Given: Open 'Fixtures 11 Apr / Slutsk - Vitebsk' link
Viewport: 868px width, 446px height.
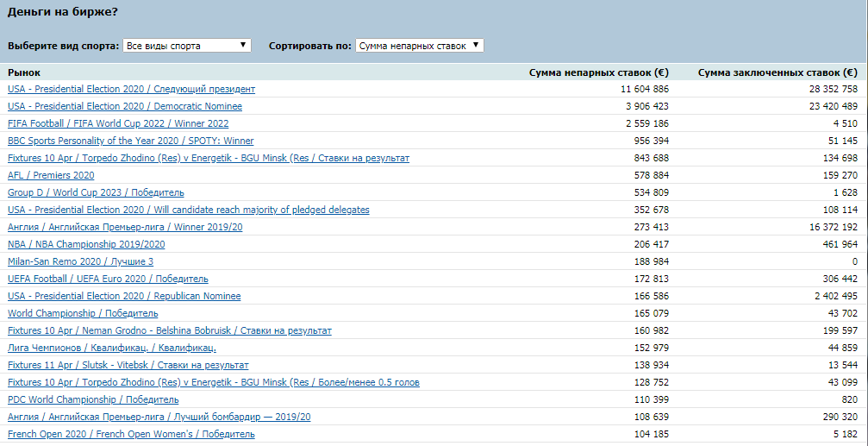Looking at the screenshot, I should [x=128, y=365].
